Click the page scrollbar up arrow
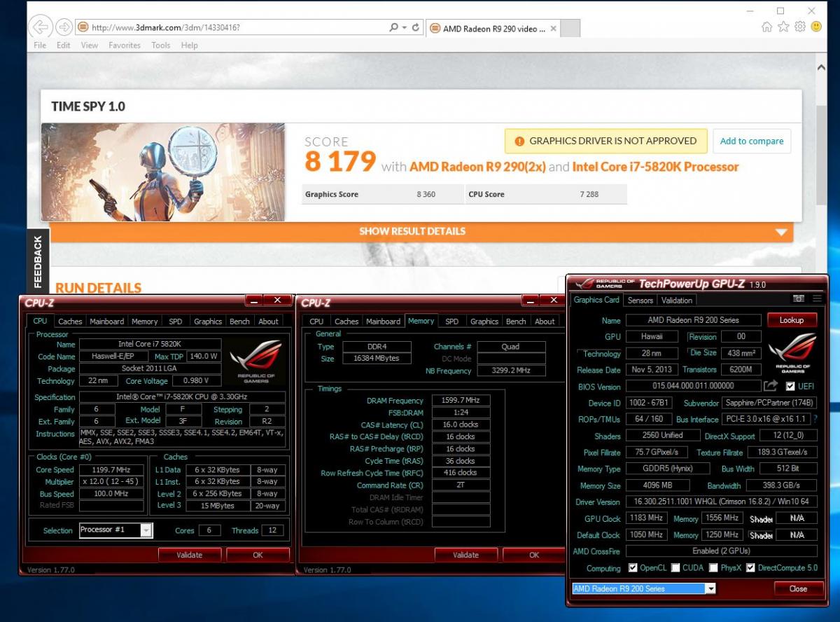Image resolution: width=840 pixels, height=622 pixels. [x=822, y=68]
